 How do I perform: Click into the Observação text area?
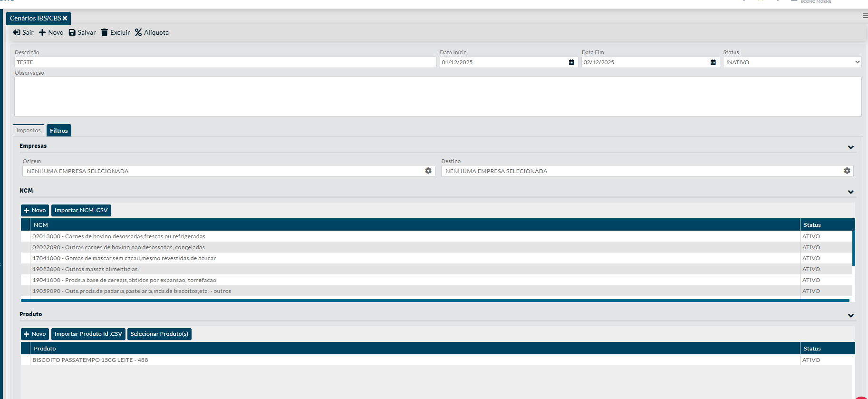(x=437, y=97)
